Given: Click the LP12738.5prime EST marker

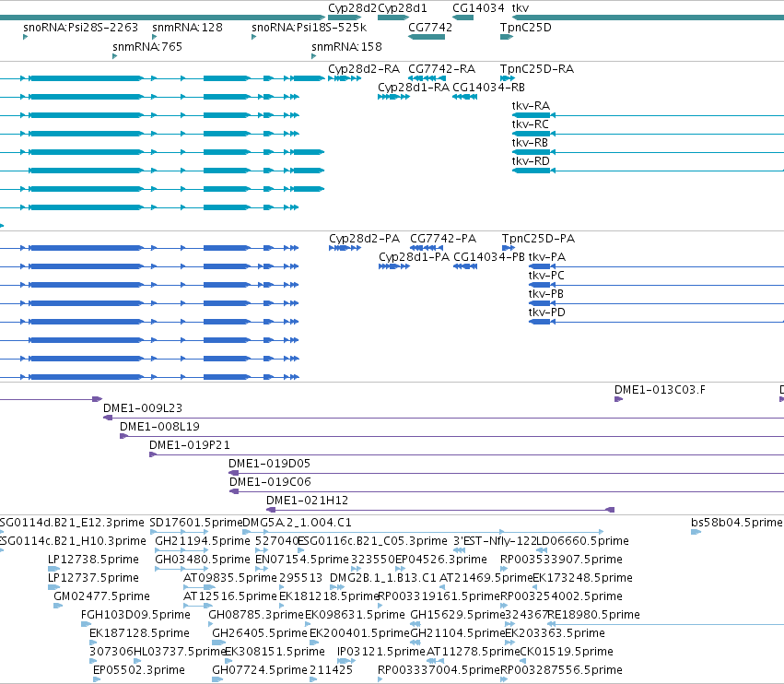Looking at the screenshot, I should pos(53,569).
